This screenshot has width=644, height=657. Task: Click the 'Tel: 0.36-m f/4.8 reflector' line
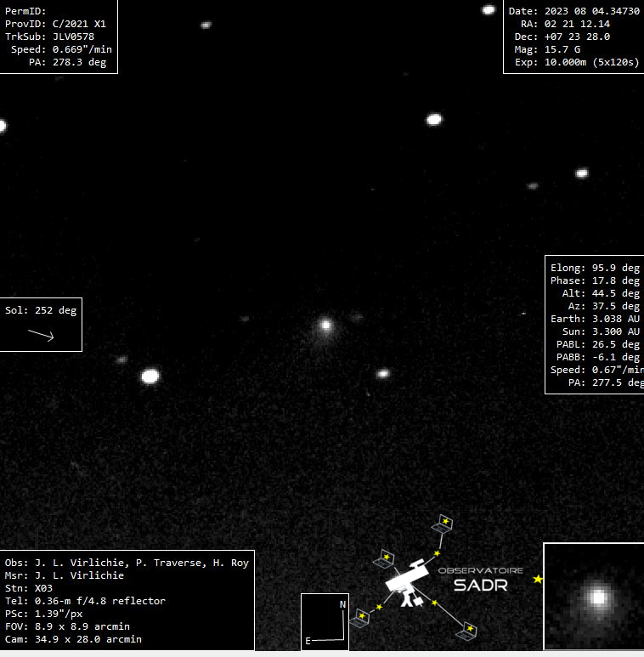click(x=85, y=601)
